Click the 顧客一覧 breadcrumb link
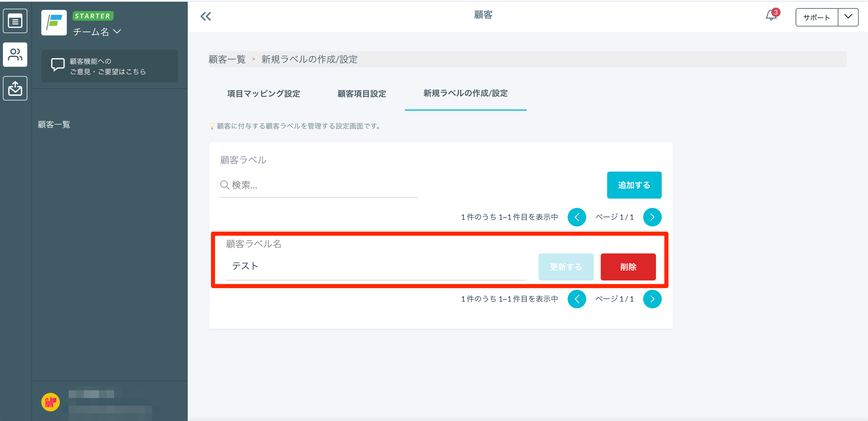Screen dimensions: 868x421 point(227,59)
